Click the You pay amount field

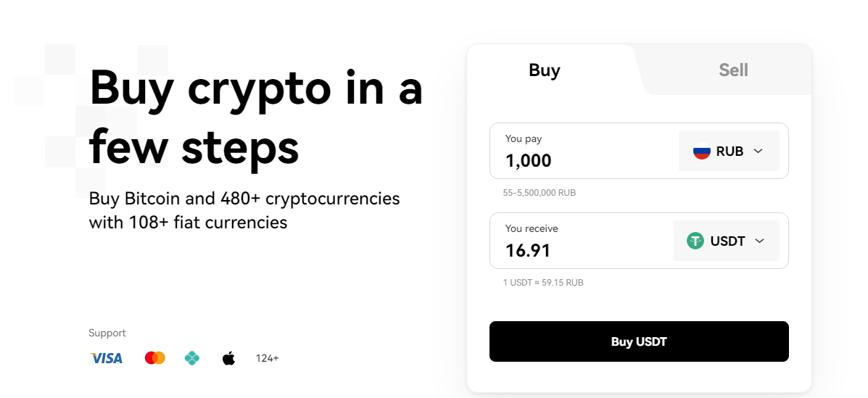click(584, 151)
